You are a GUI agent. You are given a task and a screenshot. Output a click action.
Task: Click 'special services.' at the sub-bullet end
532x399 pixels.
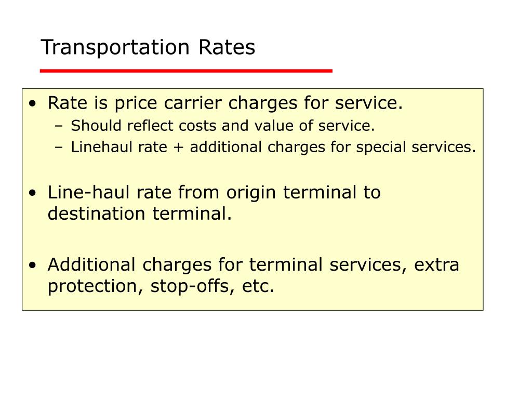[x=416, y=147]
